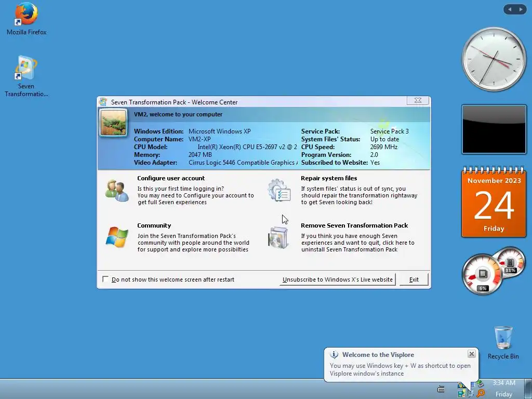
Task: Open the Repair system files link
Action: 329,178
